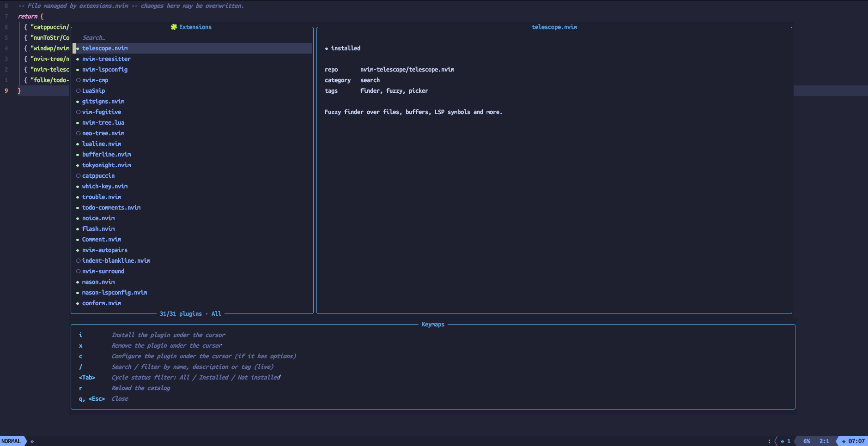868x446 pixels.
Task: Click the 31/31 plugins counter
Action: (x=181, y=314)
